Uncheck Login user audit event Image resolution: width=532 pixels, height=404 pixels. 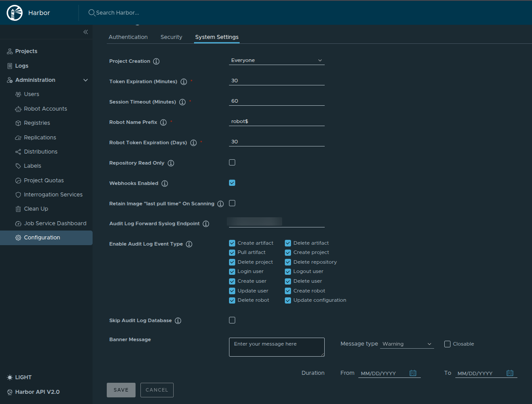tap(232, 271)
